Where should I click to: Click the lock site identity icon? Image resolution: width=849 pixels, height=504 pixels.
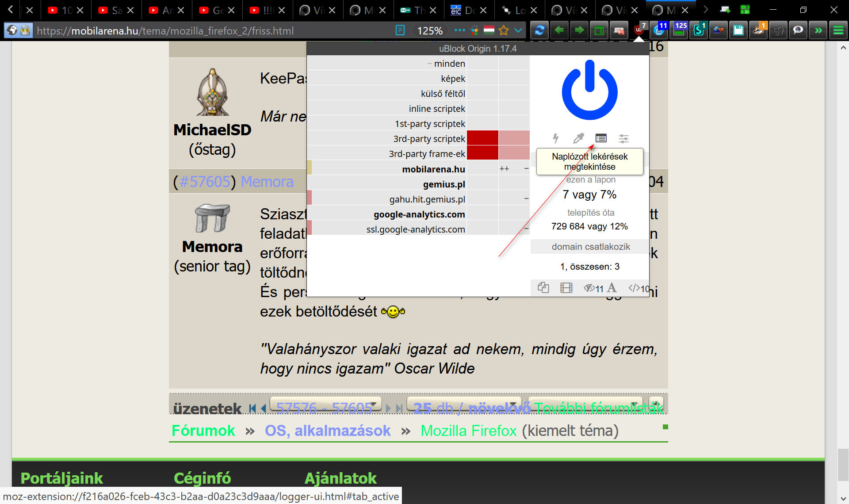[x=25, y=31]
